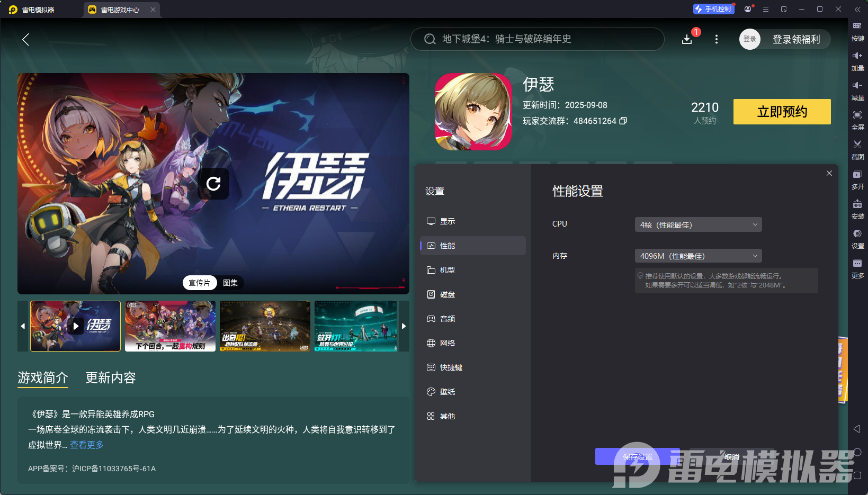
Task: Select the 出奇招 screenshot thumbnail
Action: coord(265,326)
